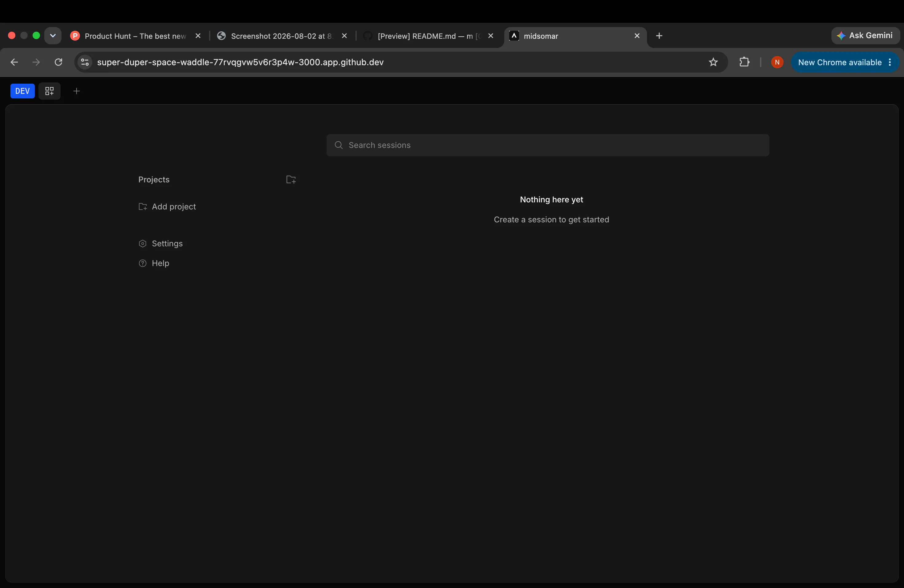Click 'Create a session to get started' text

pos(551,220)
